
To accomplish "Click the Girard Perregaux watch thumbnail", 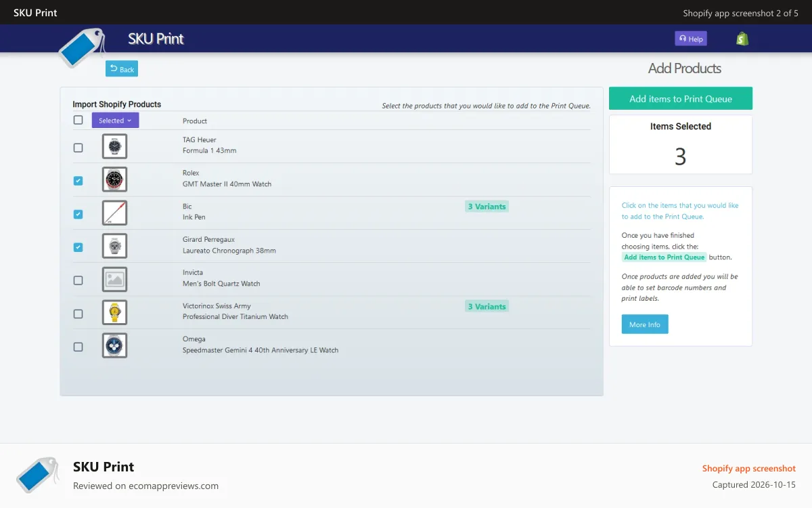I will (x=114, y=246).
